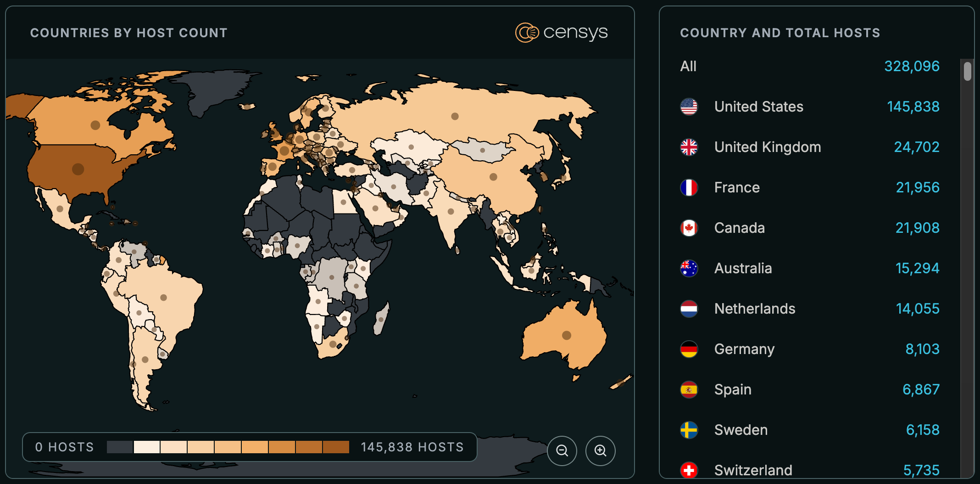Click China on the world map

coord(493,177)
